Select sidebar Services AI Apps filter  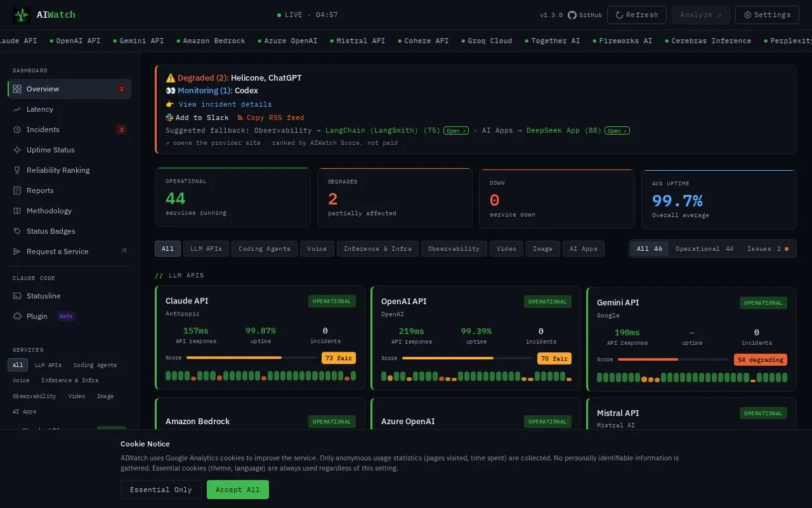[25, 411]
